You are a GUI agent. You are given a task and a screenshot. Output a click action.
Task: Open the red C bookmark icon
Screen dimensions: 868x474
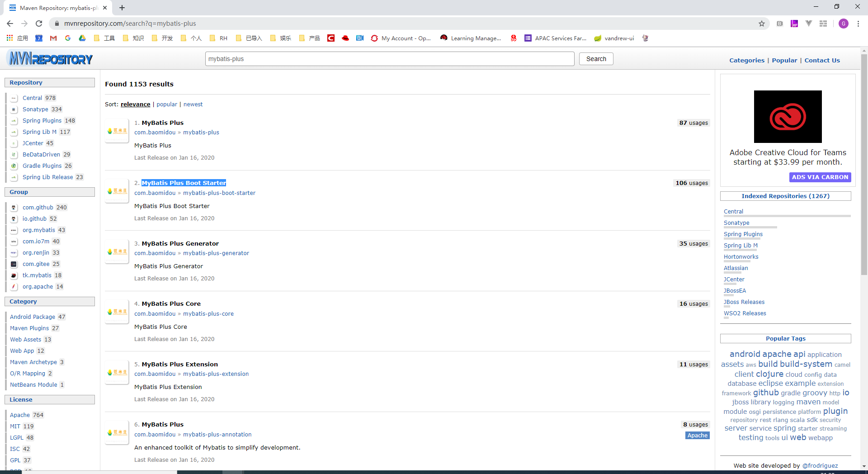tap(331, 38)
